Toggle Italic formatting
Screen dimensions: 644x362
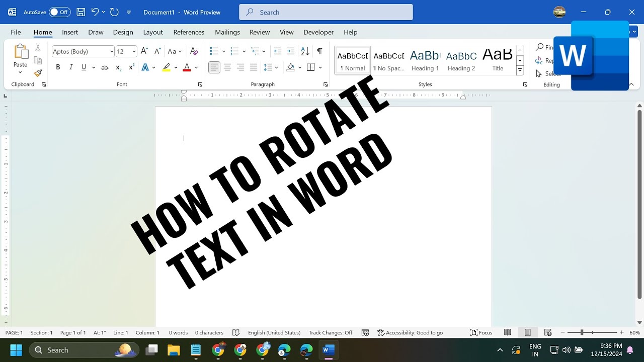[x=71, y=67]
